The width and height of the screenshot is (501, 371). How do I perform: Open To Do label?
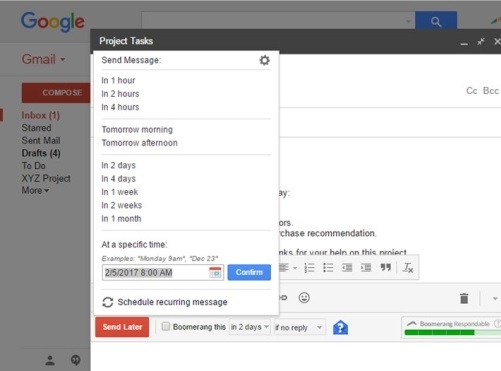[34, 166]
